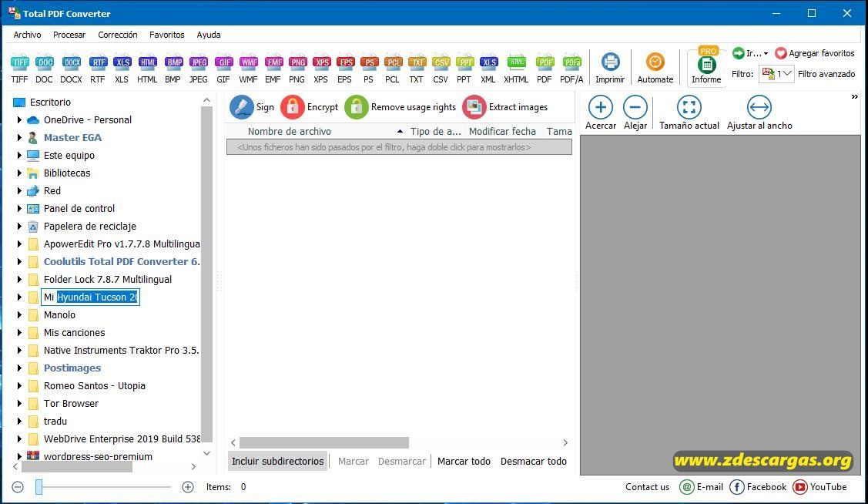This screenshot has width=868, height=504.
Task: Fit preview with Ajustar al ancho
Action: (759, 113)
